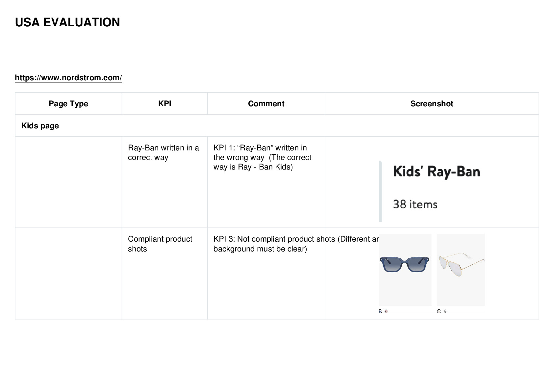Choose the gray swatch under aviator sunglasses

coord(445,311)
